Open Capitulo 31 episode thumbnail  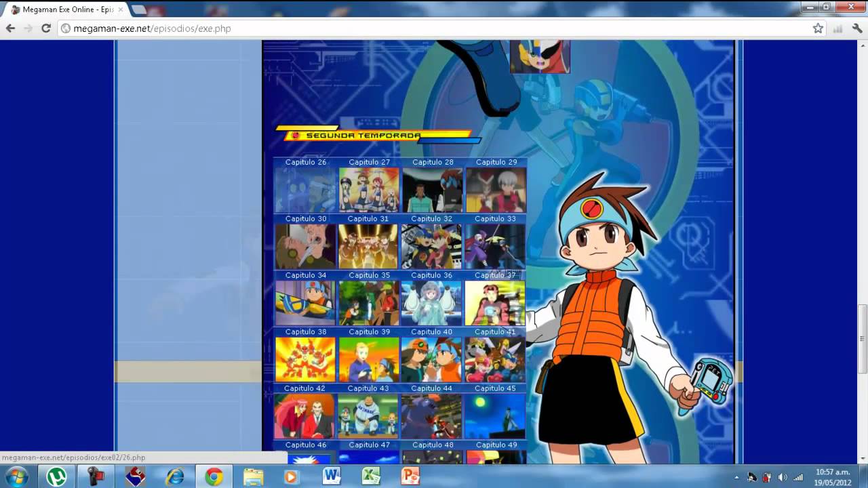click(x=369, y=247)
